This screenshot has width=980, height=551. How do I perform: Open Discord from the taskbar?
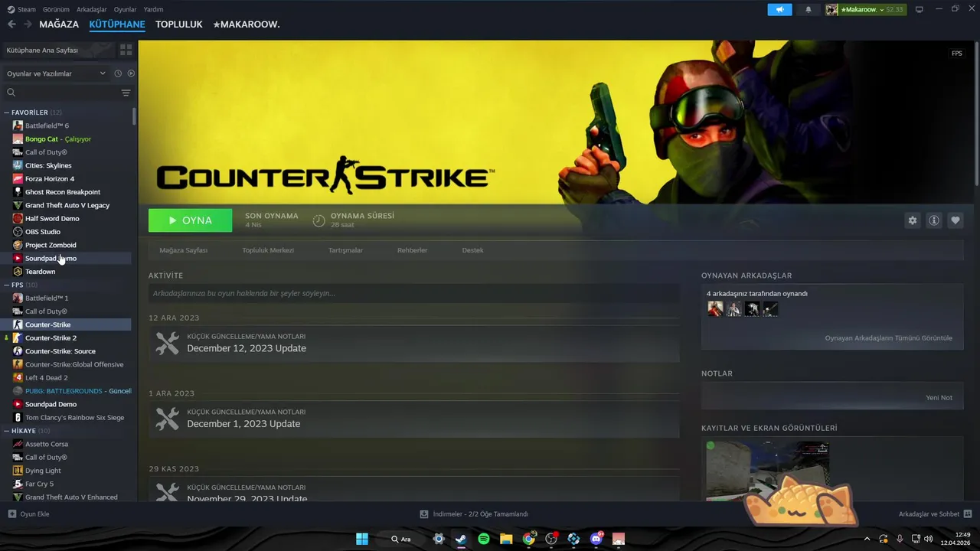click(x=596, y=539)
